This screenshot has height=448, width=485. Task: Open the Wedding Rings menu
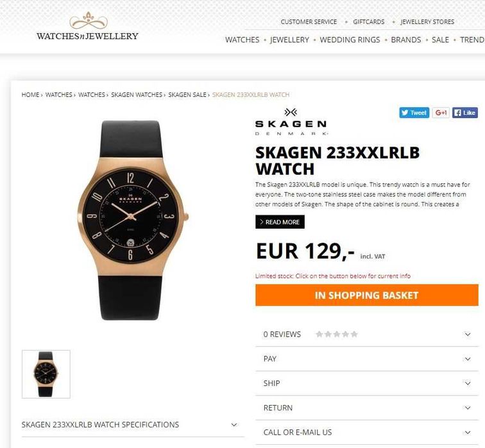350,40
